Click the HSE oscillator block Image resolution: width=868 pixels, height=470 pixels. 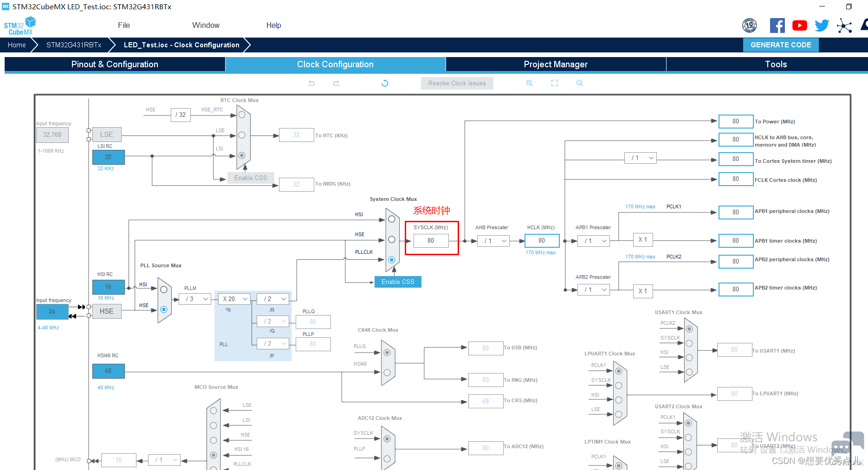pyautogui.click(x=107, y=311)
